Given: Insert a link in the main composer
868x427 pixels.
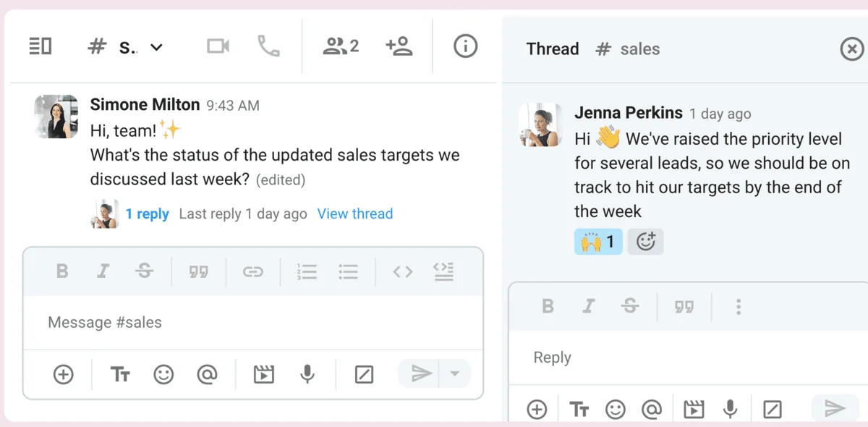Looking at the screenshot, I should (252, 271).
